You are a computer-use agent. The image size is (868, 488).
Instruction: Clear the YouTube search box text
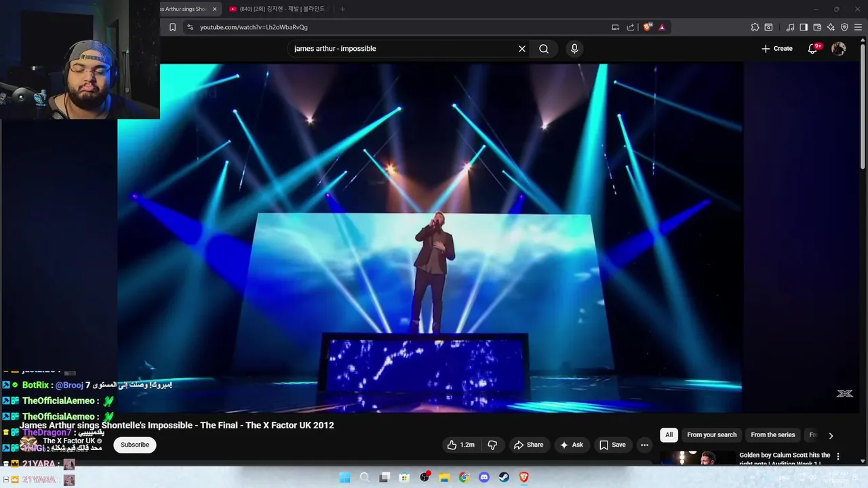[x=522, y=49]
